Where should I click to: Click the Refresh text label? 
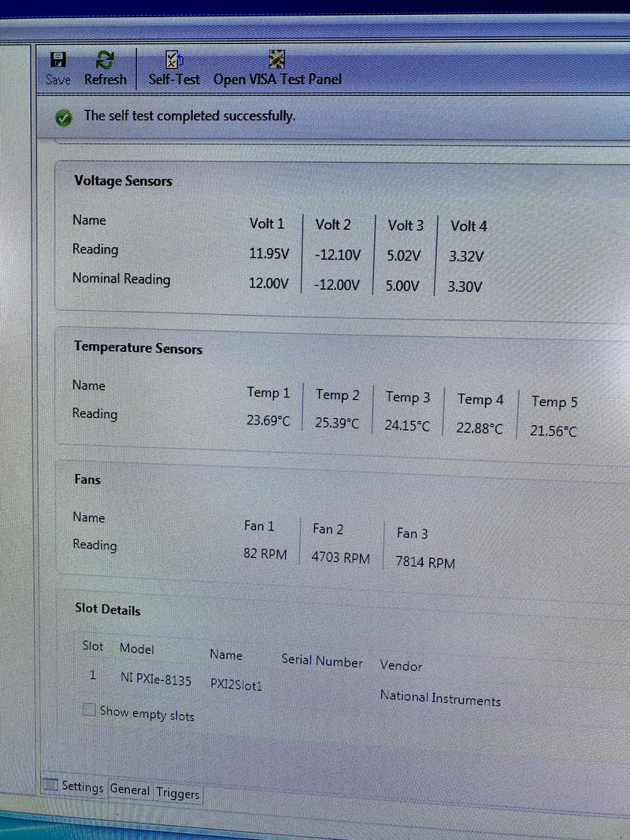(x=105, y=79)
